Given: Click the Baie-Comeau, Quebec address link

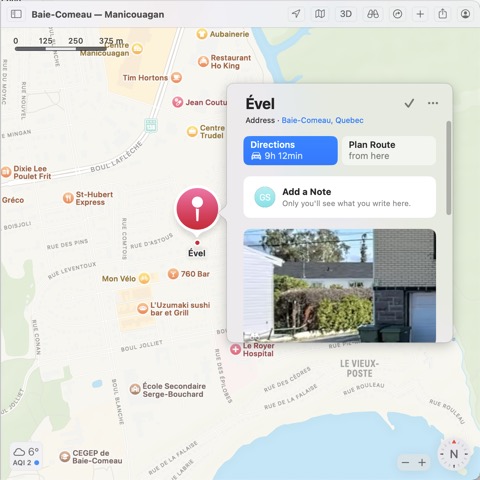Looking at the screenshot, I should tap(322, 120).
